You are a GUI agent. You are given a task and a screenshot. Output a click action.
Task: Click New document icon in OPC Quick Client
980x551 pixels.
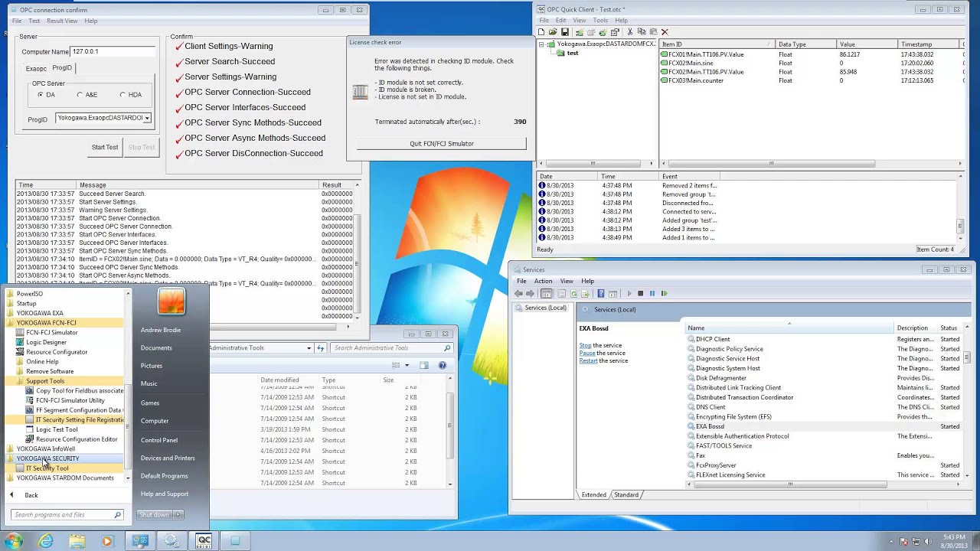coord(541,32)
